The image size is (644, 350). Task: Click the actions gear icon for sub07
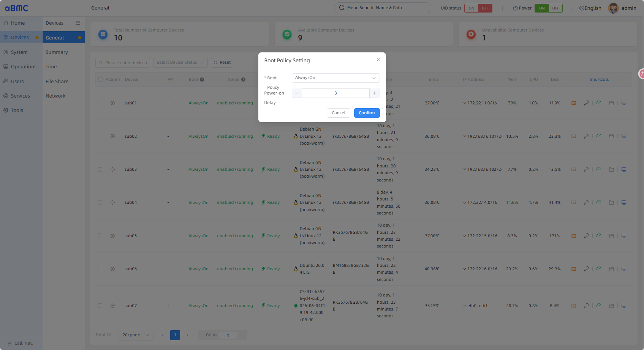[x=112, y=306]
